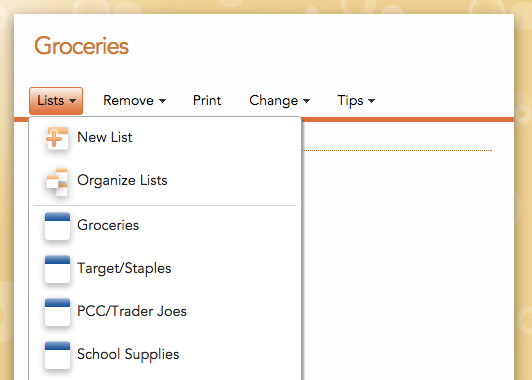Open the PCC/Trader Joes list

[x=132, y=311]
